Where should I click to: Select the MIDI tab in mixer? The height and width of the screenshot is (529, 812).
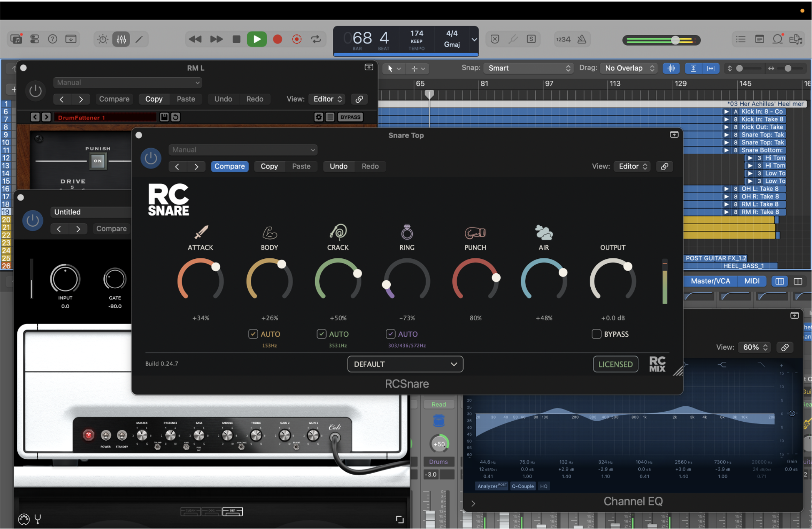752,281
